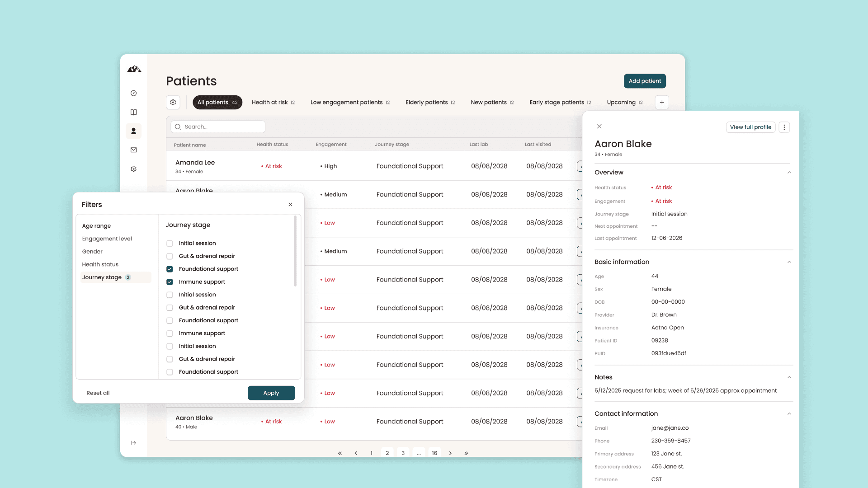Click the sidebar settings gear icon
This screenshot has width=868, height=488.
(x=133, y=169)
